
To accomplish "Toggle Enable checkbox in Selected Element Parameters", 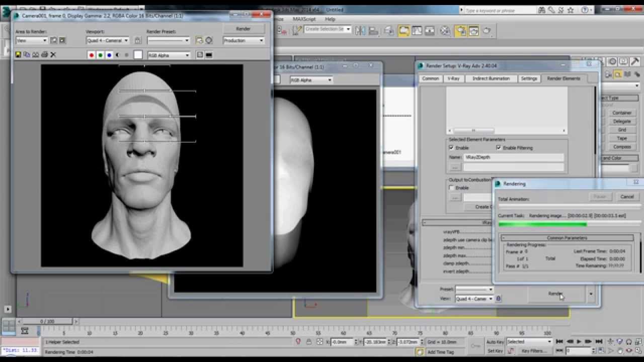I will tap(451, 148).
